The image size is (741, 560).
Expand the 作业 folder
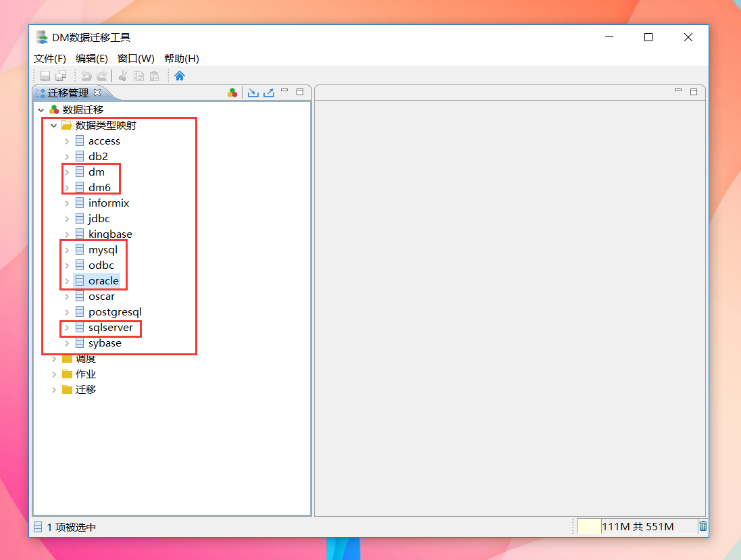54,374
